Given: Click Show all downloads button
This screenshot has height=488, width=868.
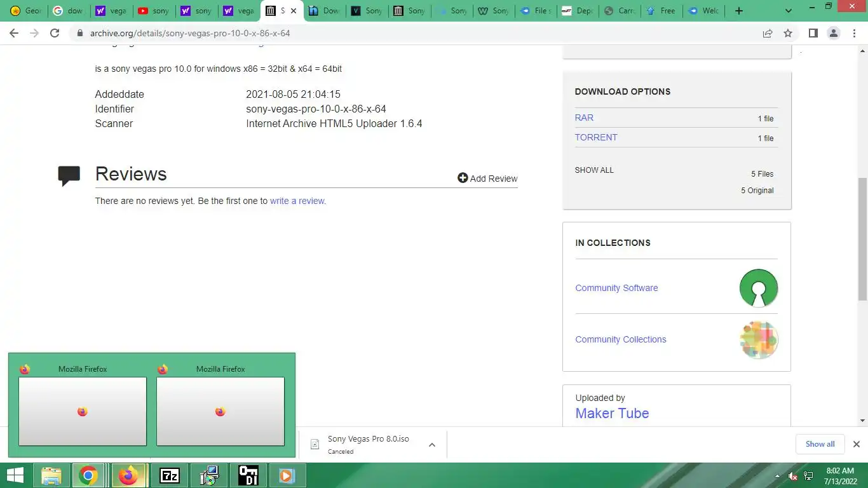Looking at the screenshot, I should coord(820,444).
